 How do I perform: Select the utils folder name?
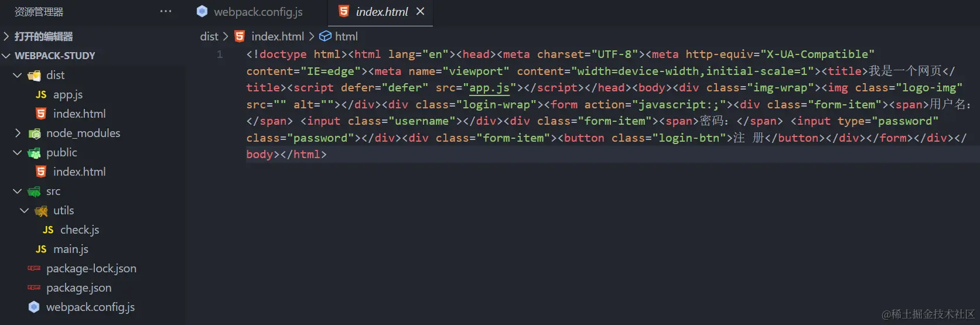click(x=63, y=210)
